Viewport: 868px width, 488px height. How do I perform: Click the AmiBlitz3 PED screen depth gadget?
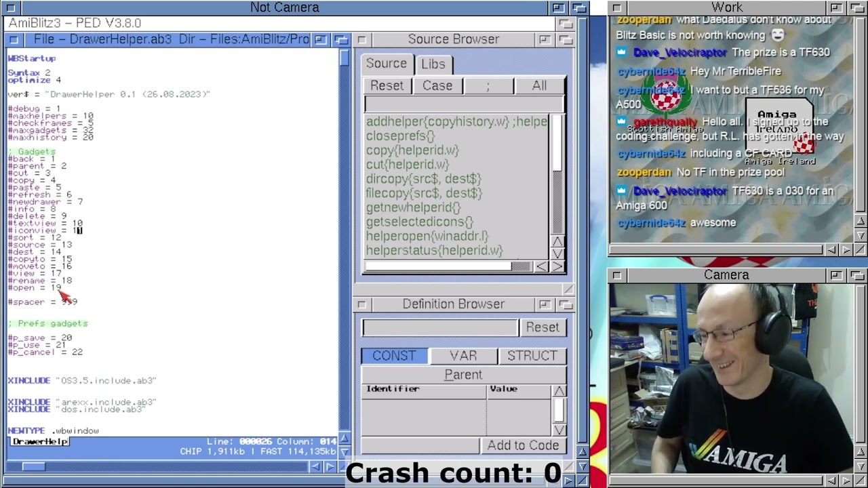point(566,23)
